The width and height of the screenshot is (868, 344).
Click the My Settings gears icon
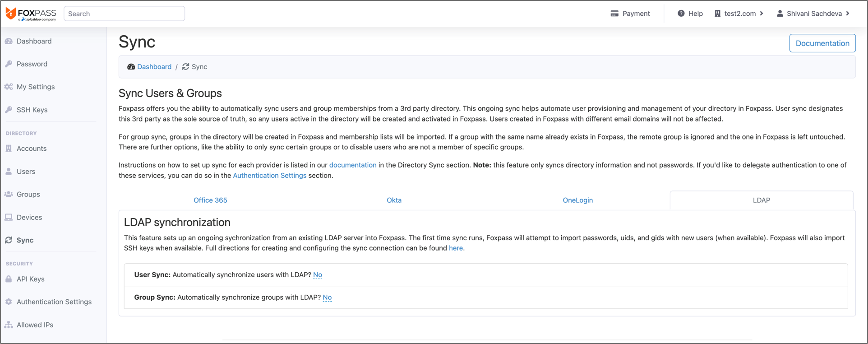[9, 87]
